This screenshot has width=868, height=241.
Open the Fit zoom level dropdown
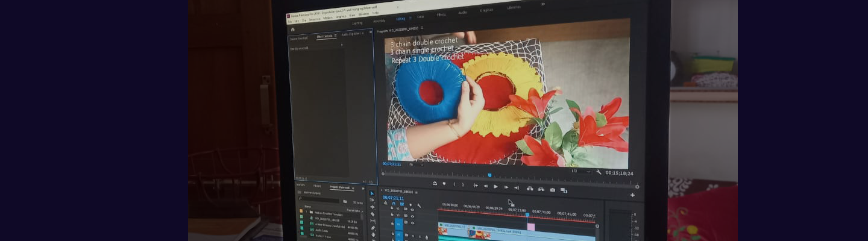[x=413, y=164]
